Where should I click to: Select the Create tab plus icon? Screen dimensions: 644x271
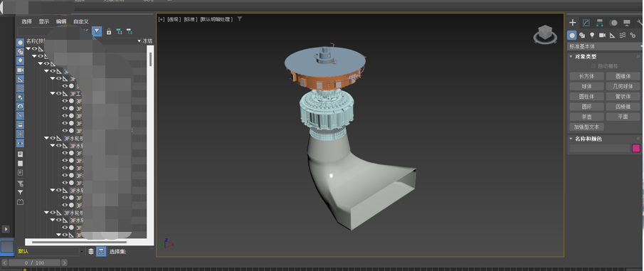573,23
